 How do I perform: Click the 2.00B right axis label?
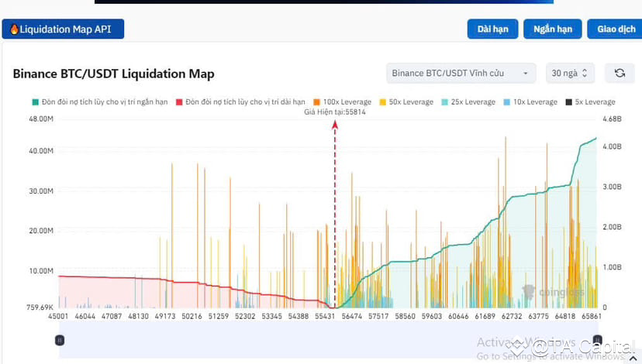pyautogui.click(x=612, y=227)
